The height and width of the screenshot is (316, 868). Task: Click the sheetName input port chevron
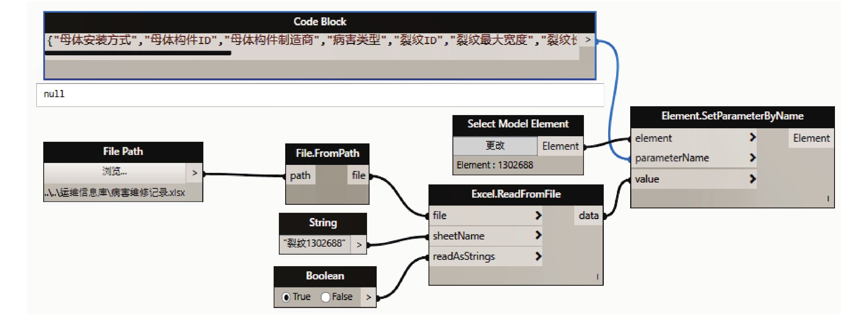coord(538,235)
